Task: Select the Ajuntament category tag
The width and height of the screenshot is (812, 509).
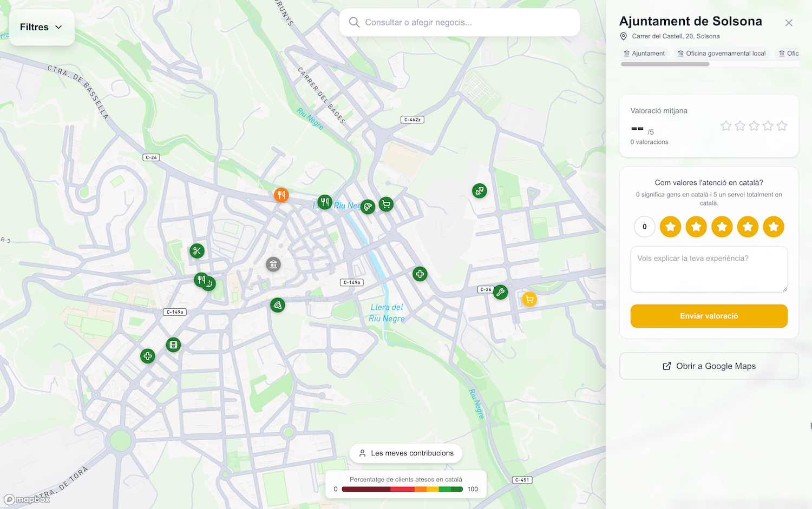Action: tap(644, 54)
